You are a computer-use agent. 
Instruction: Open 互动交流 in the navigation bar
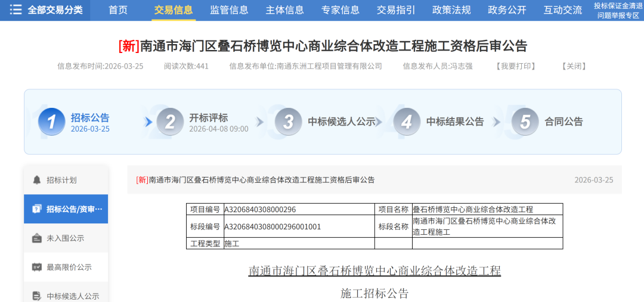click(563, 10)
